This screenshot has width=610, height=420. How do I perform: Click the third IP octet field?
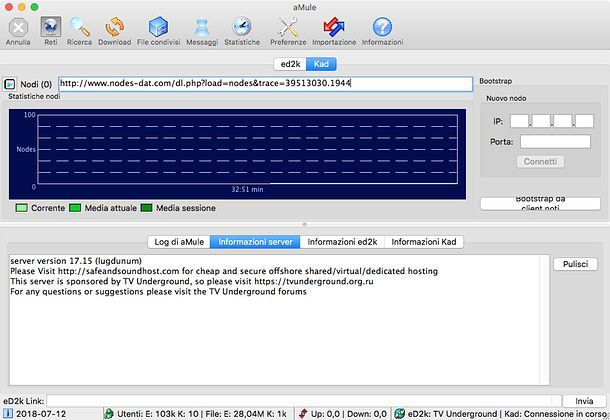(563, 121)
